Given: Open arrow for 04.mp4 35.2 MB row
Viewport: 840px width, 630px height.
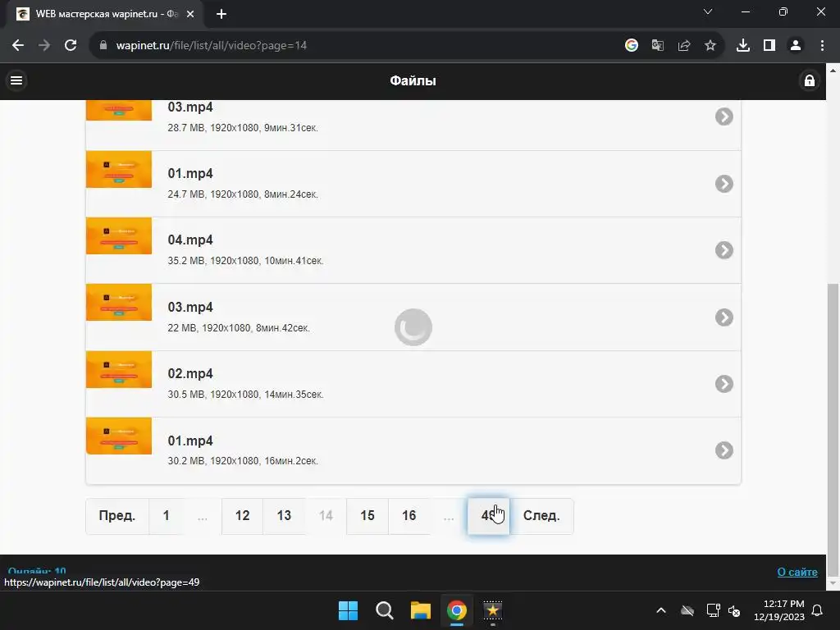Looking at the screenshot, I should [x=724, y=250].
